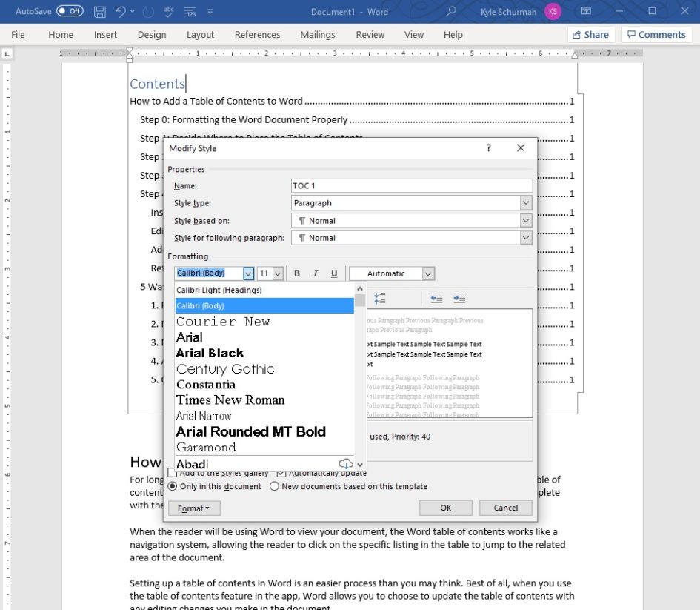Apply underline formatting in Modify Style dialog
The width and height of the screenshot is (700, 610).
point(334,273)
